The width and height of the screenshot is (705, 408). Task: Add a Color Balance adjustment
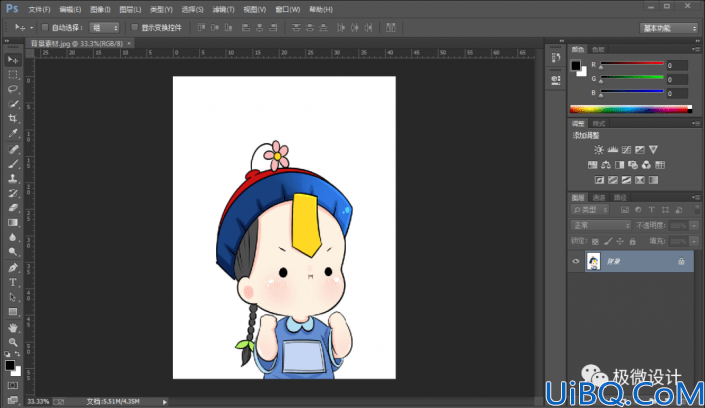click(x=606, y=165)
